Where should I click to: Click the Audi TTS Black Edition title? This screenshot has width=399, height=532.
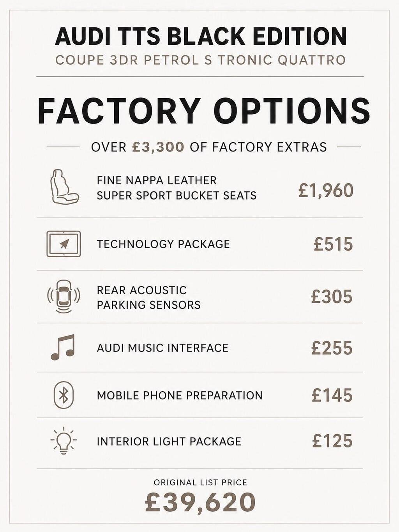tap(201, 36)
